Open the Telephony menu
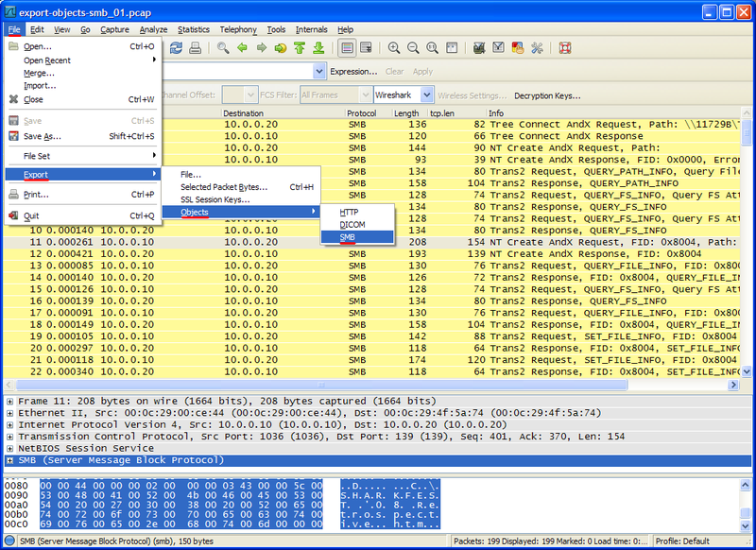Image resolution: width=756 pixels, height=550 pixels. (238, 29)
